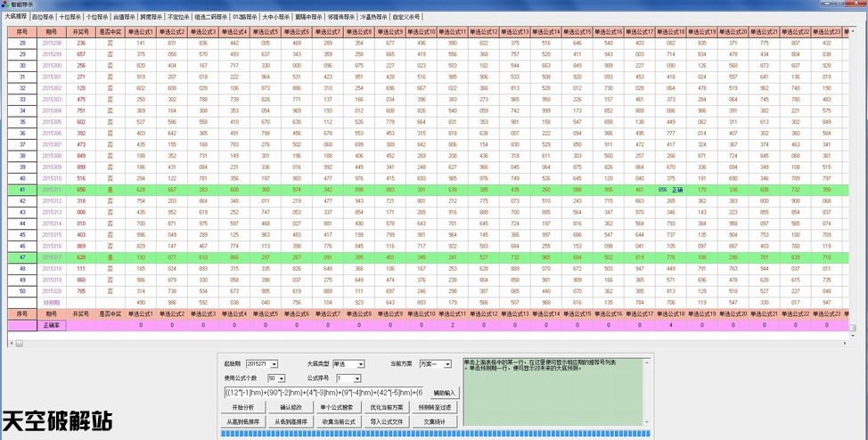Click inside the formula text field
The width and height of the screenshot is (868, 440).
323,392
